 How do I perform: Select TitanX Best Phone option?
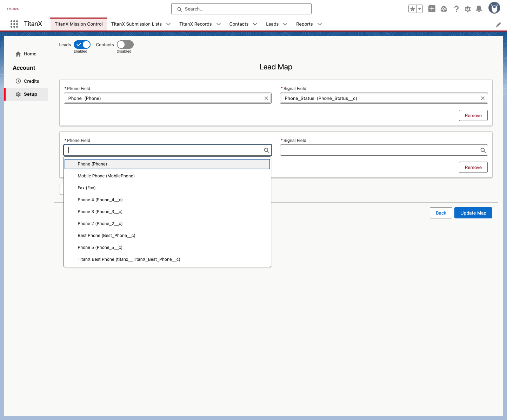tap(167, 259)
